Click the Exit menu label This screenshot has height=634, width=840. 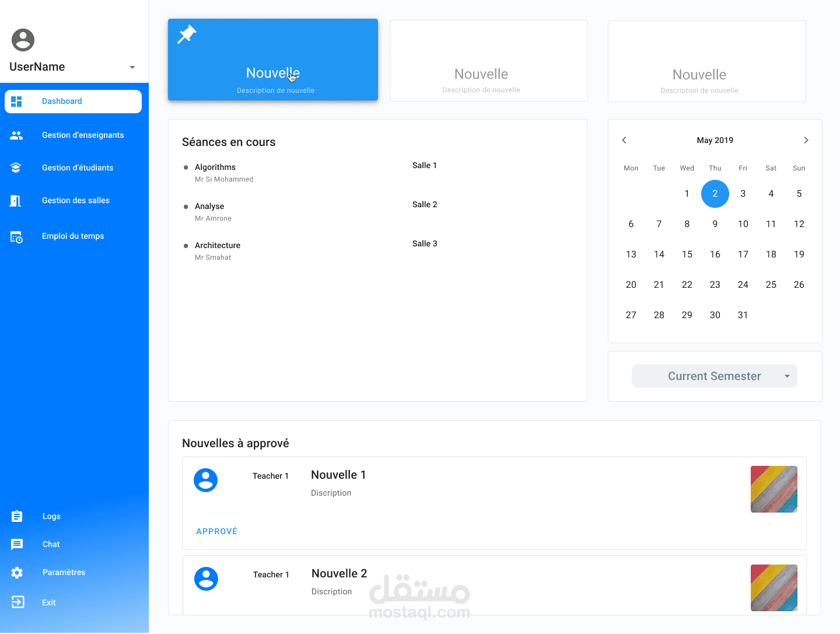(49, 603)
